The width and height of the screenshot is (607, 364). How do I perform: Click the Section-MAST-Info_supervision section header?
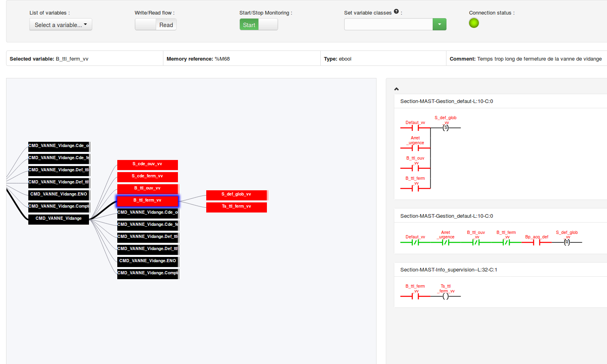coord(449,269)
